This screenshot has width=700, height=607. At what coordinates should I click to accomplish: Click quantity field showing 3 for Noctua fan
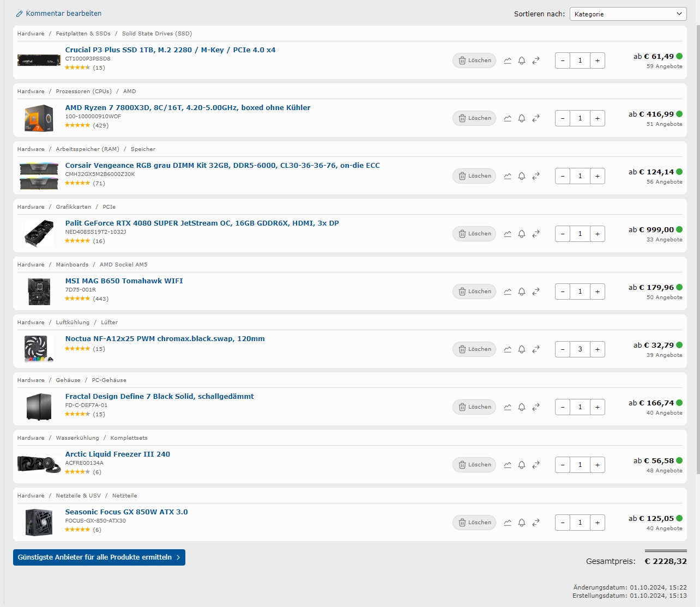click(x=580, y=349)
